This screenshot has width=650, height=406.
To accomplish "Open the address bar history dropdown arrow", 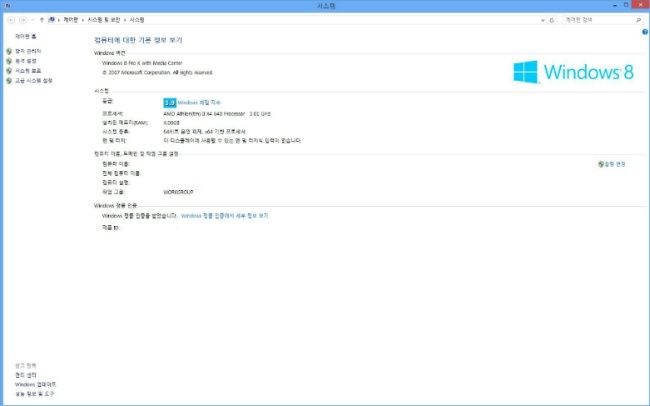I will (543, 20).
